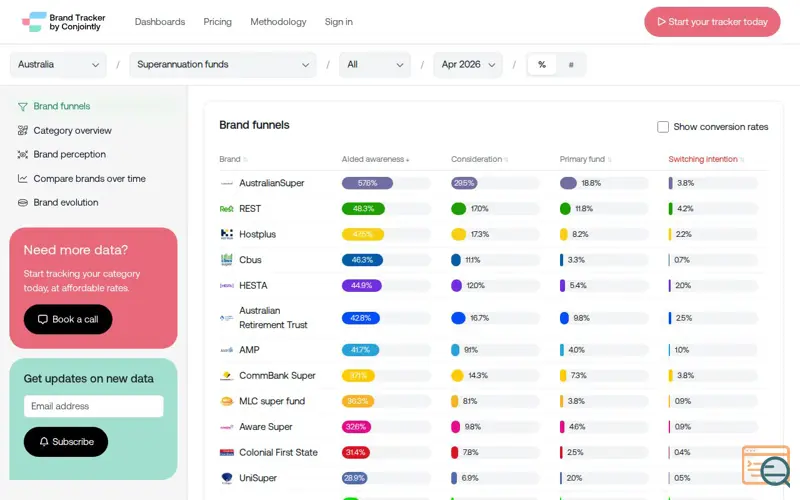The height and width of the screenshot is (500, 800).
Task: Open the Australia country dropdown
Action: (58, 65)
